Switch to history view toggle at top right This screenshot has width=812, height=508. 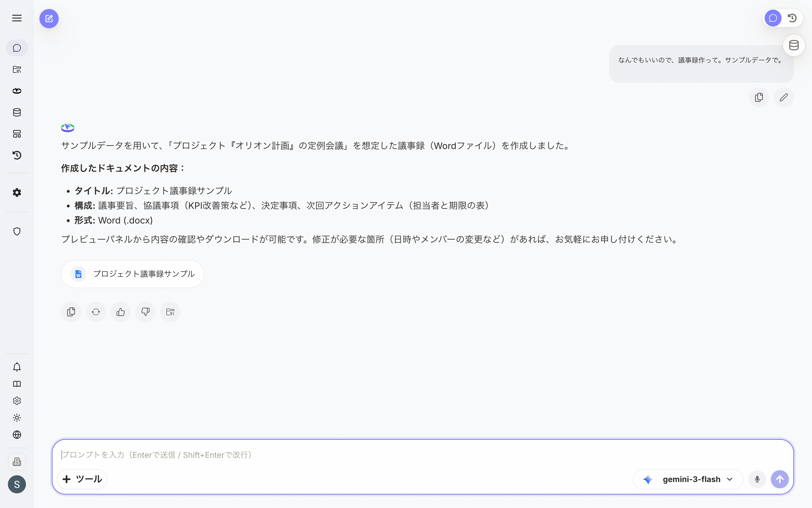[x=793, y=18]
